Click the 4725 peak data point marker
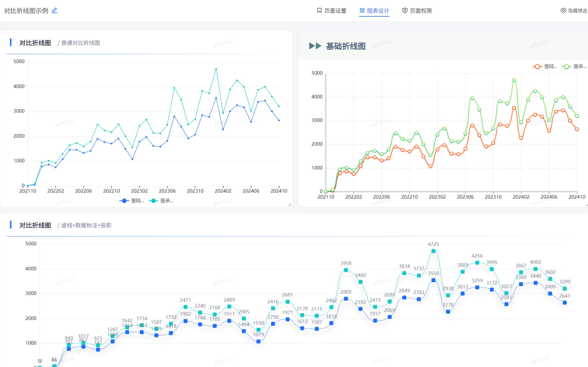 433,251
